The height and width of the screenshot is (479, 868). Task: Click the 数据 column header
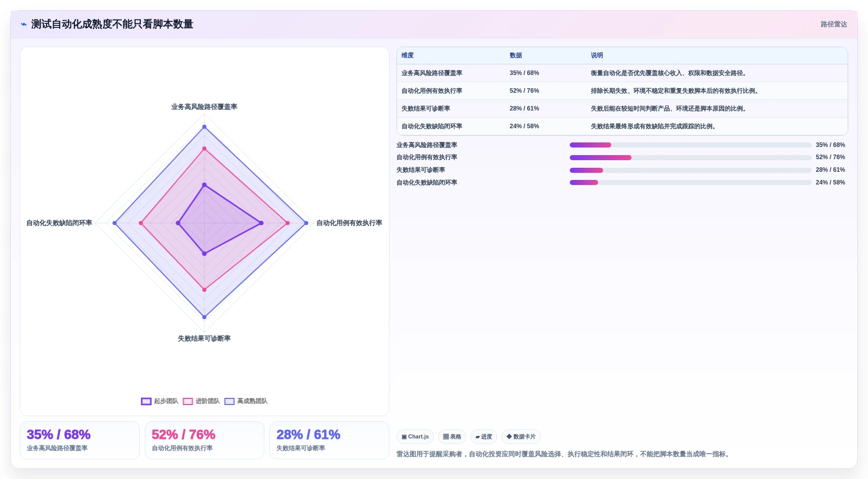(516, 56)
